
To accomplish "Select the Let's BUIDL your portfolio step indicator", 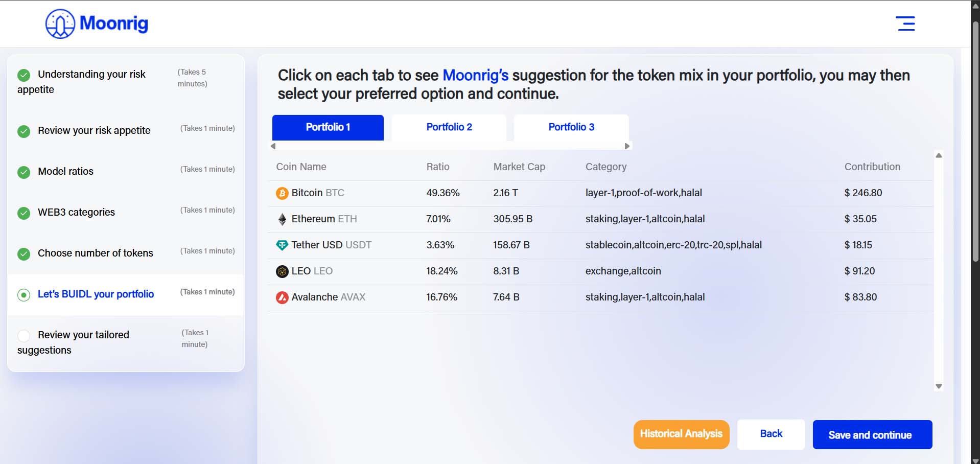I will [24, 295].
